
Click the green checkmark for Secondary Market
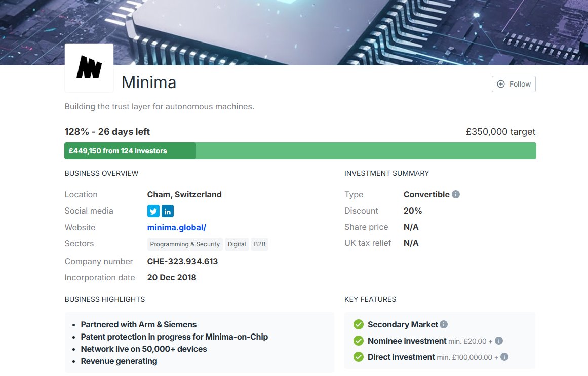359,324
